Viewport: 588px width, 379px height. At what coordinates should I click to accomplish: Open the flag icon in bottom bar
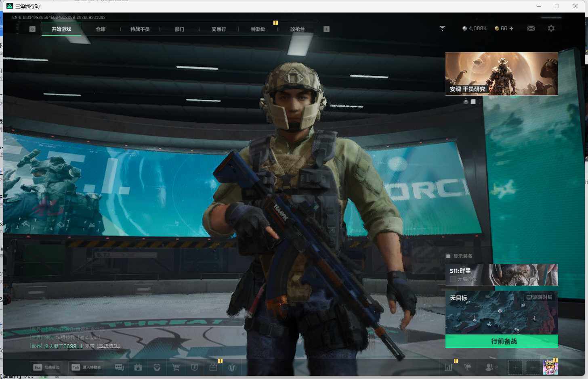point(468,367)
